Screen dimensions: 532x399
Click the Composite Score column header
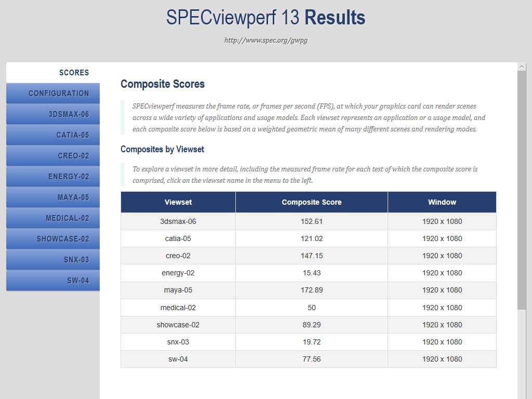coord(312,202)
